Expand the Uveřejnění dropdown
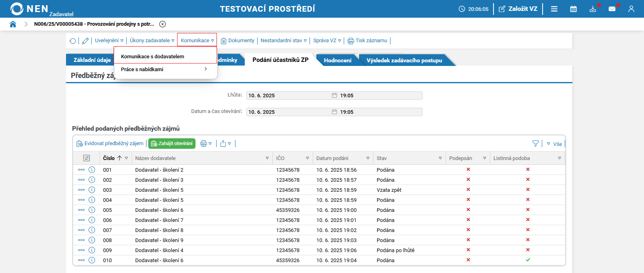644x273 pixels. click(109, 41)
